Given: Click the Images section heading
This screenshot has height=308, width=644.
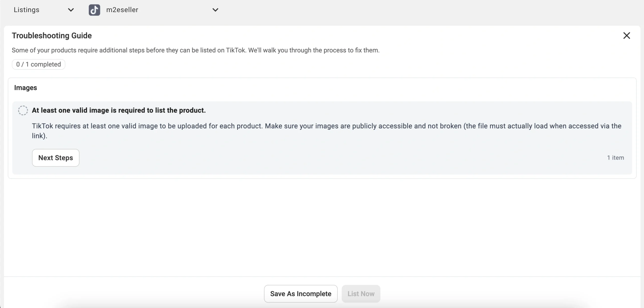Looking at the screenshot, I should coord(25,88).
